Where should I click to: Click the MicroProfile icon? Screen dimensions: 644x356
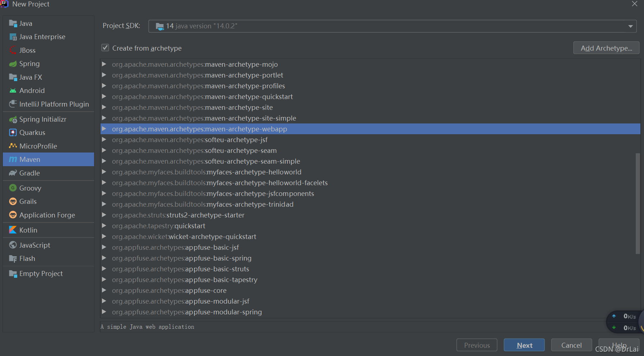point(13,146)
